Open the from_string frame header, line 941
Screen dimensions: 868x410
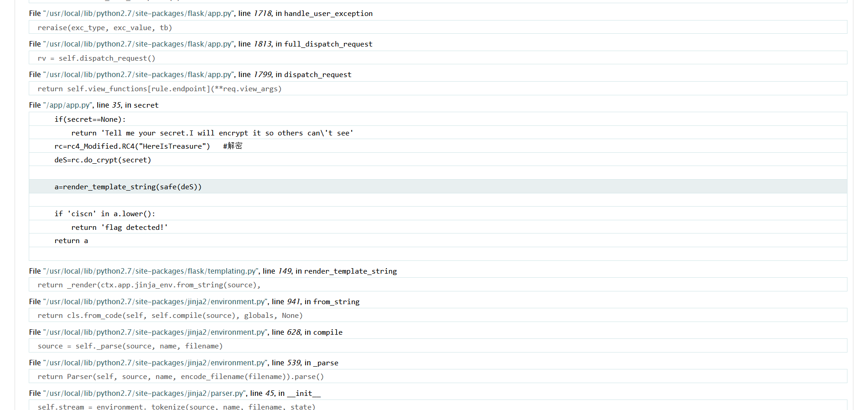tap(194, 302)
